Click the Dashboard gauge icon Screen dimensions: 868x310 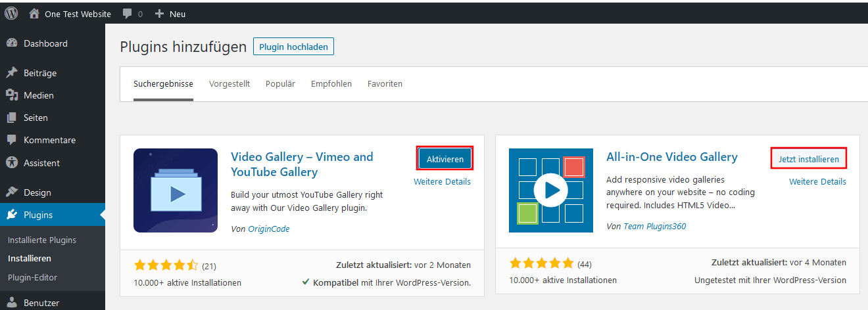click(11, 43)
